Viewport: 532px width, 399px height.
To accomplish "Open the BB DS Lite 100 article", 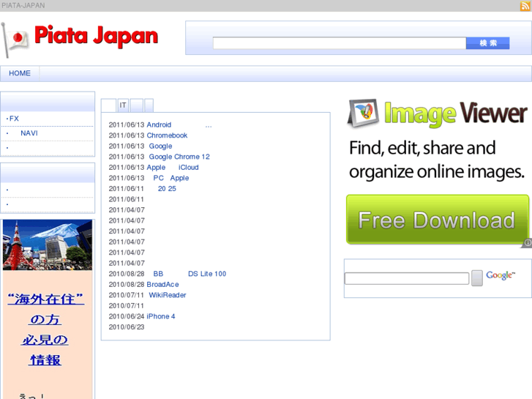I will pyautogui.click(x=190, y=274).
